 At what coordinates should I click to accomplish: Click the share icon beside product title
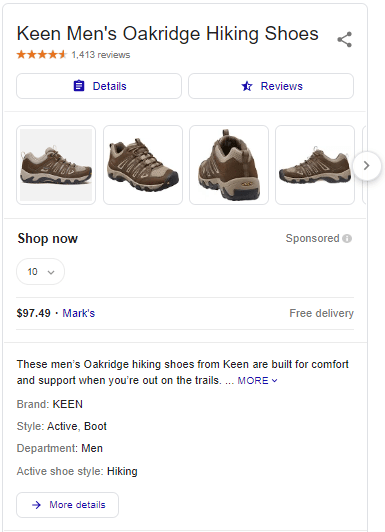pos(345,40)
